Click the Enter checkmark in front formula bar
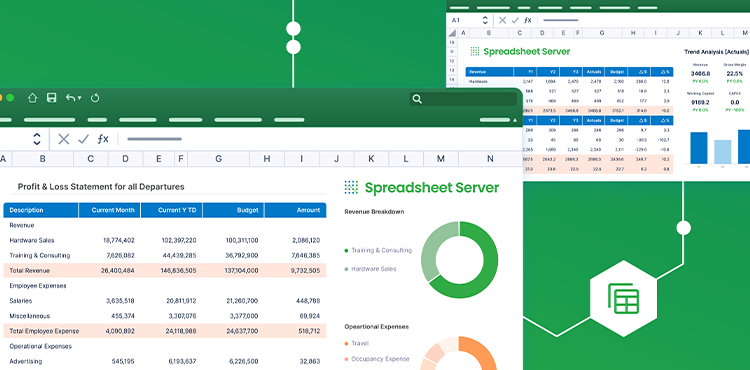The image size is (750, 370). (x=83, y=139)
